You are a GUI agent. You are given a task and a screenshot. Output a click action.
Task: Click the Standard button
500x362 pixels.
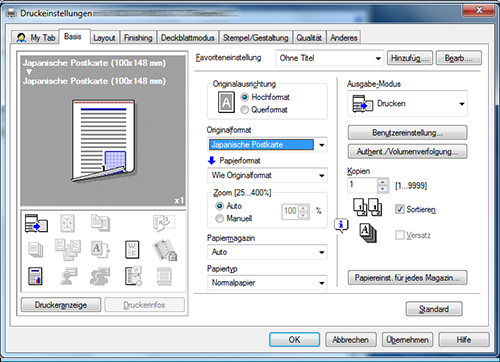click(x=434, y=309)
